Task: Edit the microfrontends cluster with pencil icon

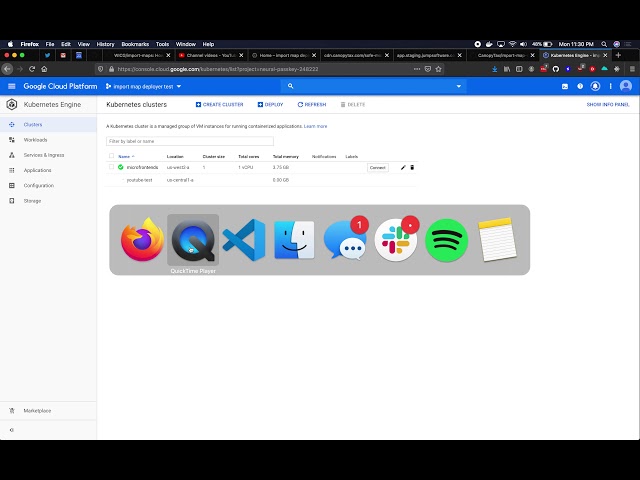Action: [x=403, y=167]
